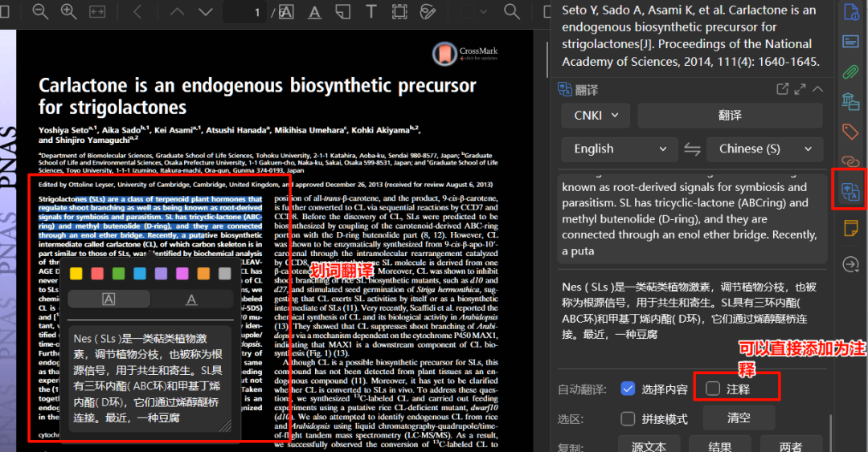The height and width of the screenshot is (452, 868).
Task: Go to next page using down chevron
Action: tap(206, 11)
